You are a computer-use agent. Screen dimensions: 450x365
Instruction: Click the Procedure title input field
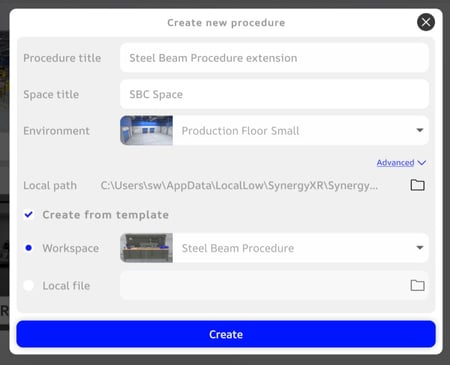(274, 58)
